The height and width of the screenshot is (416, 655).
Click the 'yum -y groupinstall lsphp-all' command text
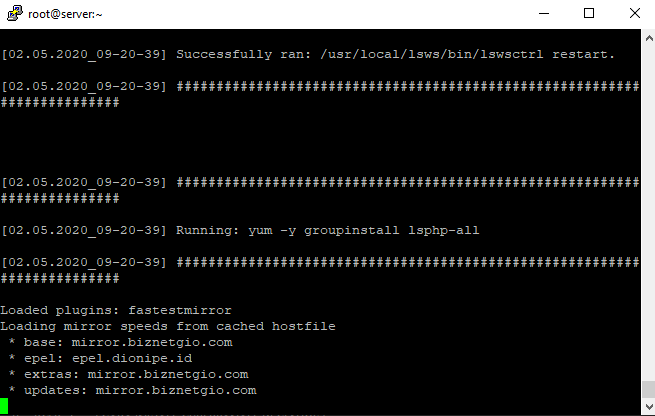pos(363,231)
